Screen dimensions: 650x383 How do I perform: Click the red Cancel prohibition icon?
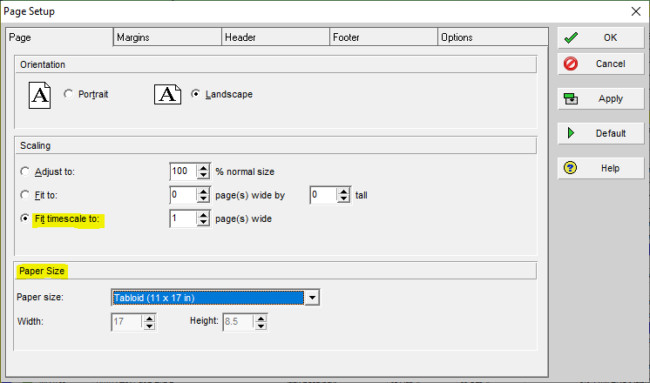[x=570, y=64]
